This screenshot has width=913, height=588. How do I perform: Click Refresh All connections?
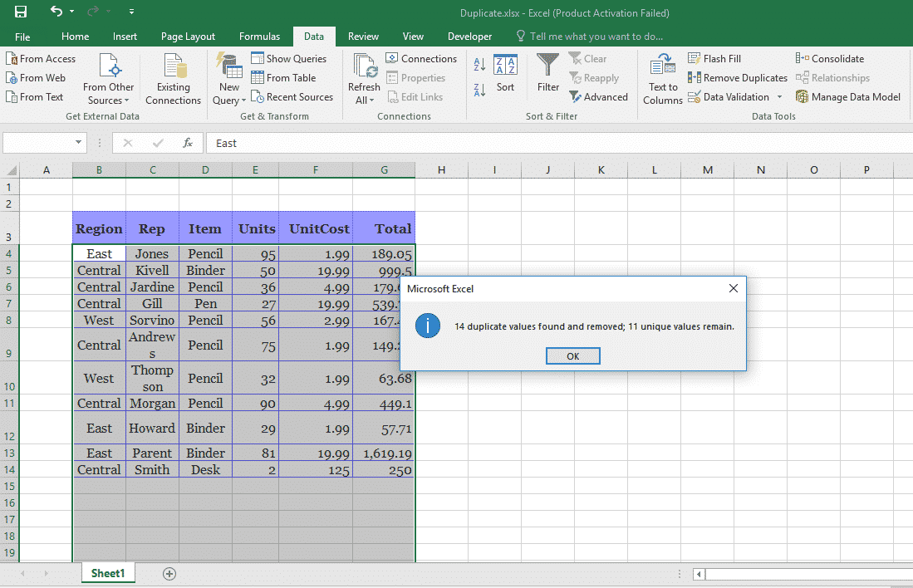click(x=364, y=77)
